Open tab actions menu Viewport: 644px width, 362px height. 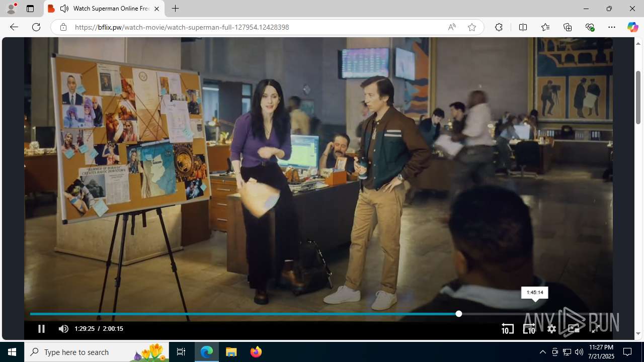pyautogui.click(x=30, y=9)
